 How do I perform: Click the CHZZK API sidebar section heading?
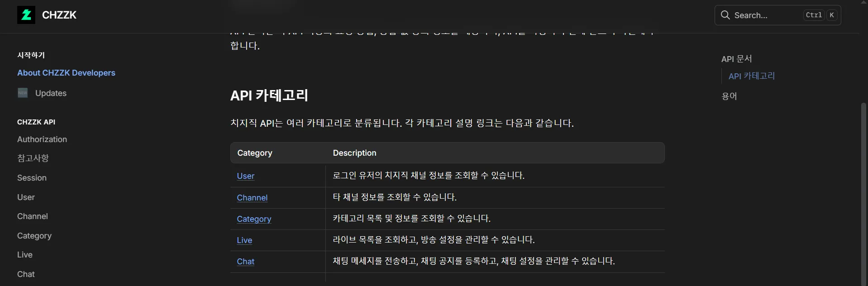36,122
